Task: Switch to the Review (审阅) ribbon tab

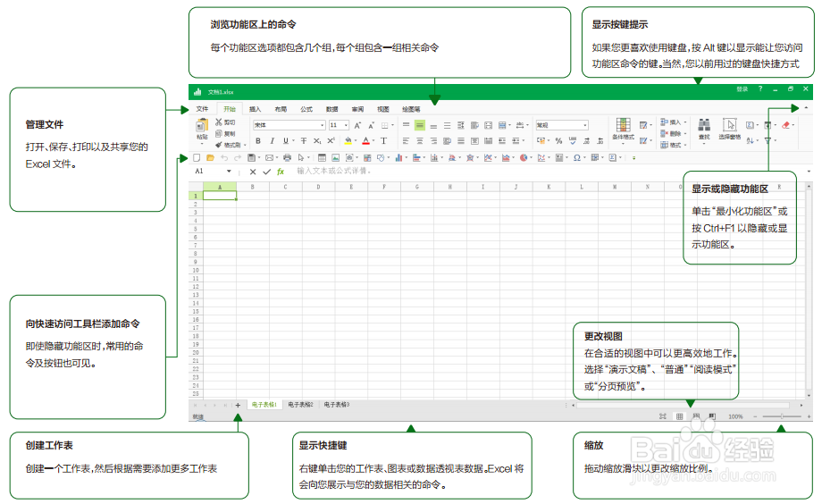Action: (357, 109)
